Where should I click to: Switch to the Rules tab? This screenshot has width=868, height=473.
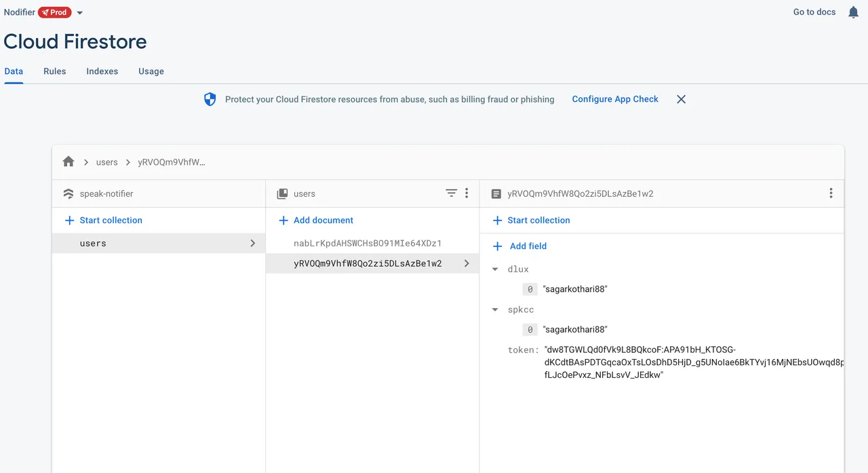click(x=55, y=71)
